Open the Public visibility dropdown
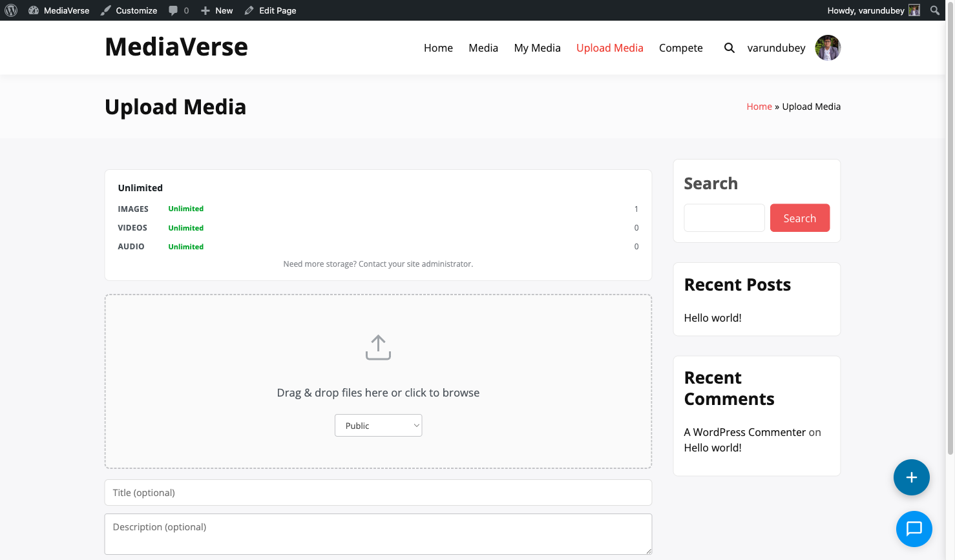This screenshot has height=560, width=955. pyautogui.click(x=378, y=425)
